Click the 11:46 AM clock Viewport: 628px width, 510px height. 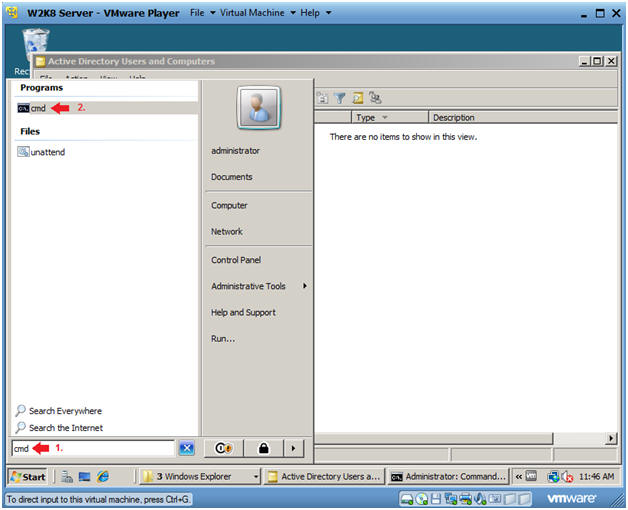[596, 476]
